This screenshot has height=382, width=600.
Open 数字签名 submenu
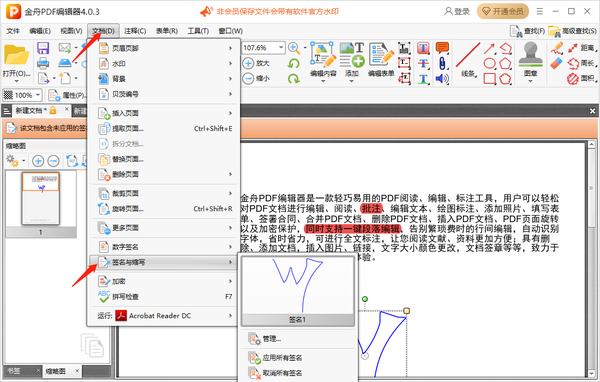point(164,247)
